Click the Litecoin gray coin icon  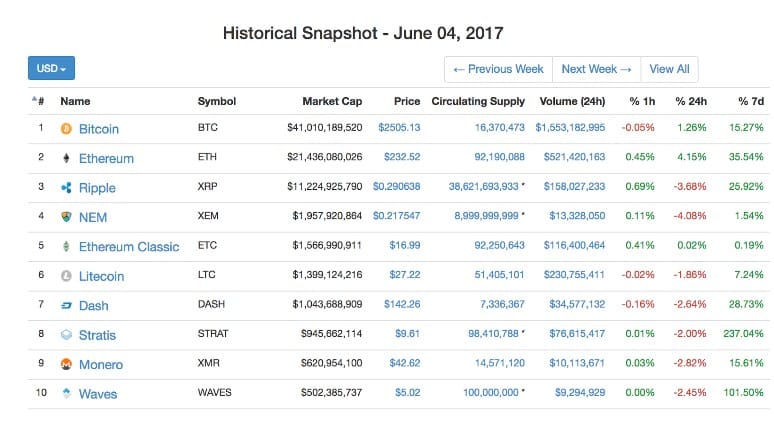click(66, 276)
